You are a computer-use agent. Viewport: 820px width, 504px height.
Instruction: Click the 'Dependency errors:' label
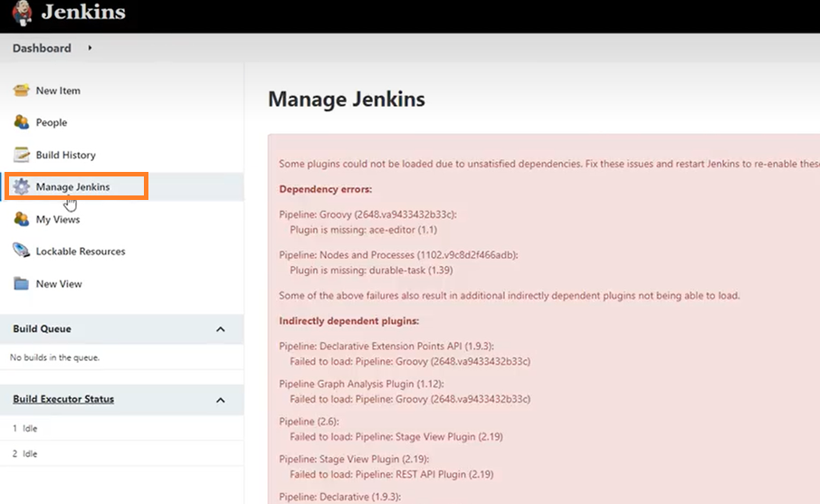(x=325, y=189)
